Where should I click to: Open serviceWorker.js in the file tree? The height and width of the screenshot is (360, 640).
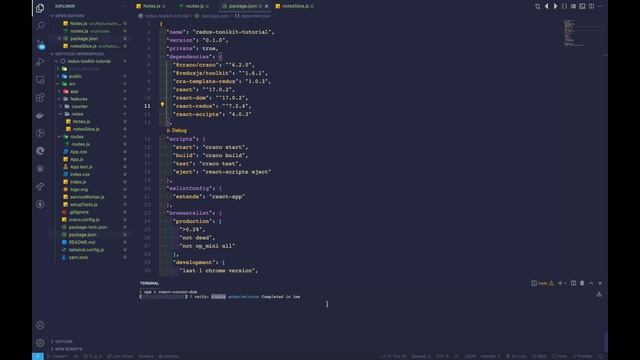pyautogui.click(x=87, y=197)
